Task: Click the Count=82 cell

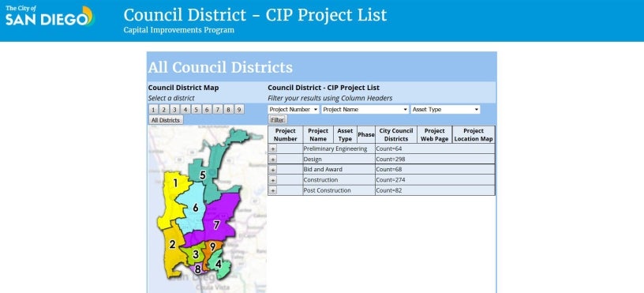Action: pyautogui.click(x=435, y=190)
